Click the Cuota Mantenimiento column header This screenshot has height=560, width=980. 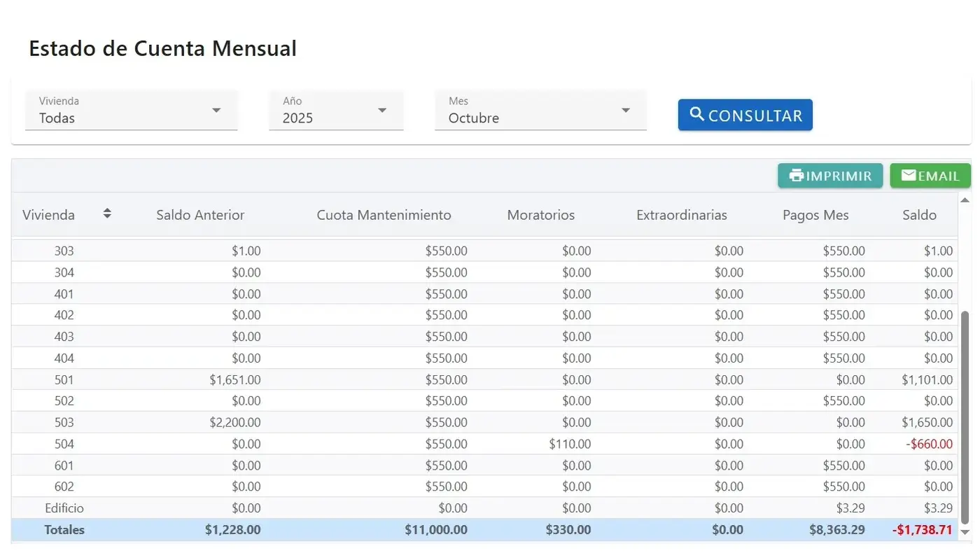click(384, 215)
